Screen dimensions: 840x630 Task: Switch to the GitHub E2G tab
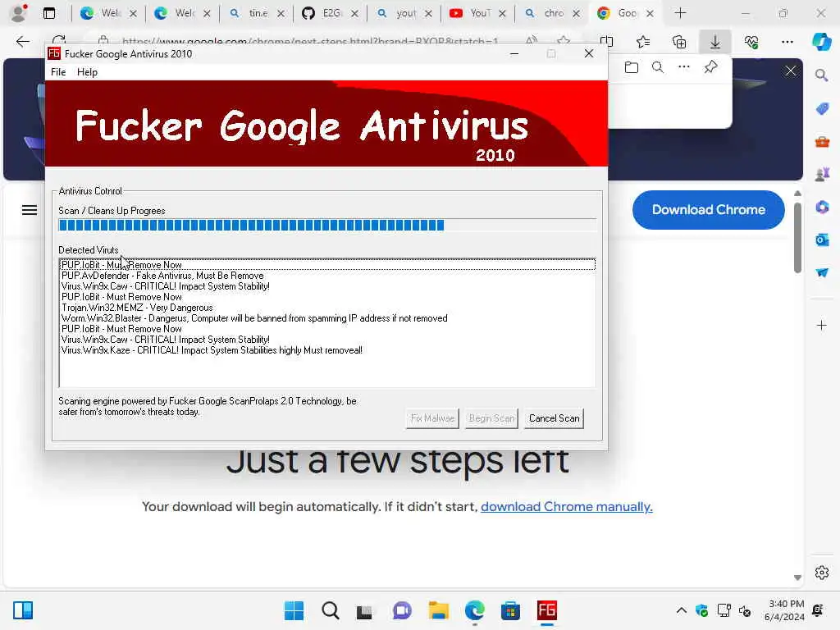click(329, 13)
